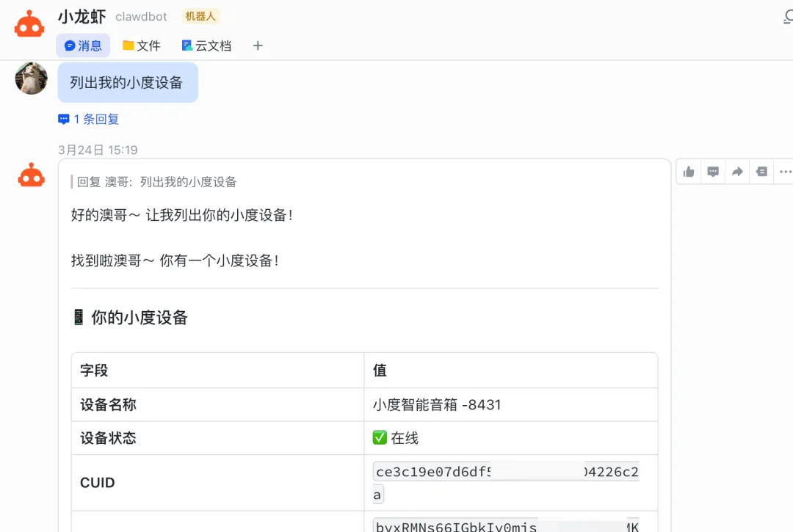Forward the message with share arrow icon

(737, 172)
